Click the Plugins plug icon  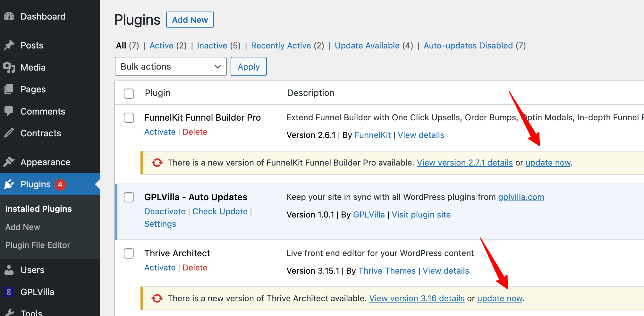pyautogui.click(x=9, y=184)
